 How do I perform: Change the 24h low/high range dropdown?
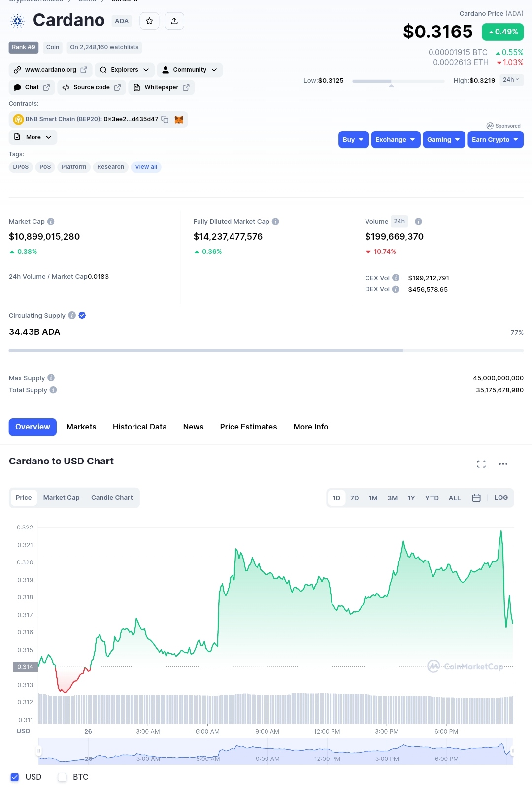511,80
